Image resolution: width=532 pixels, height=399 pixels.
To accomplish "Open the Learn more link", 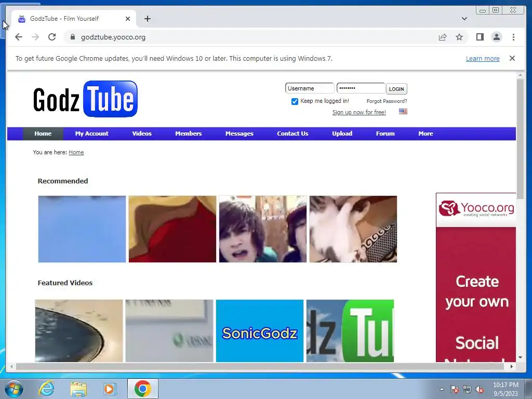I will click(483, 58).
